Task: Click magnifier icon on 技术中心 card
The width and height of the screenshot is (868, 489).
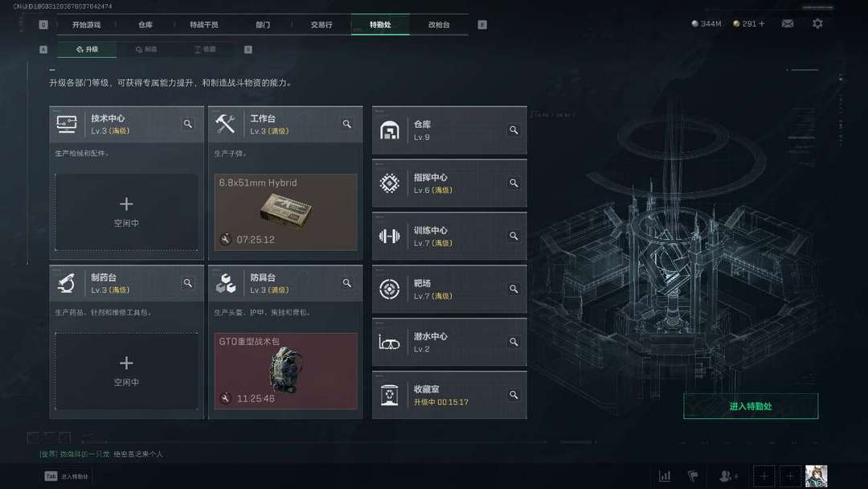Action: point(188,124)
